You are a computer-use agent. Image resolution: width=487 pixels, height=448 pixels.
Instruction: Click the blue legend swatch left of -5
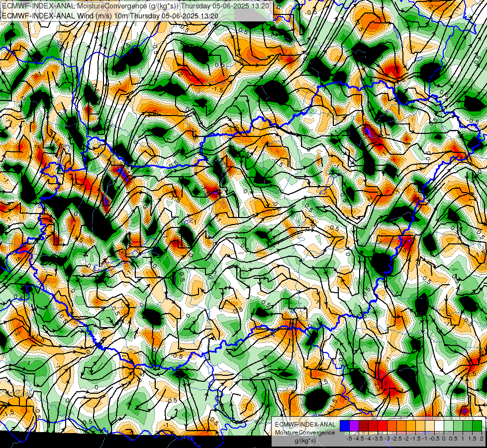point(345,426)
